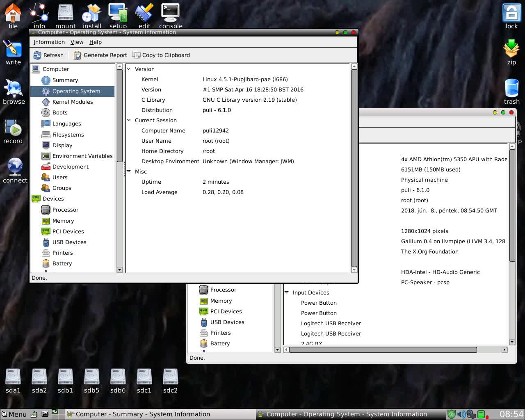Select Printers in the back Summary window
The height and width of the screenshot is (420, 525).
(x=220, y=333)
